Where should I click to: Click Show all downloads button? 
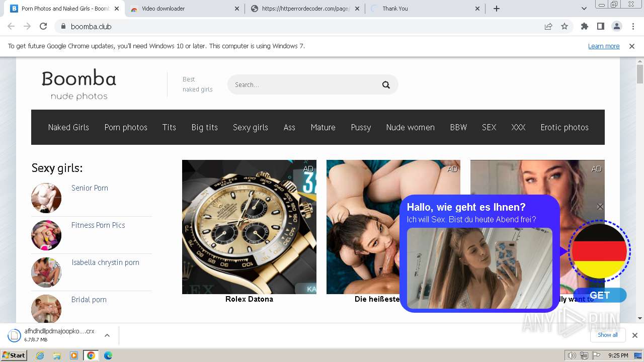click(x=608, y=335)
